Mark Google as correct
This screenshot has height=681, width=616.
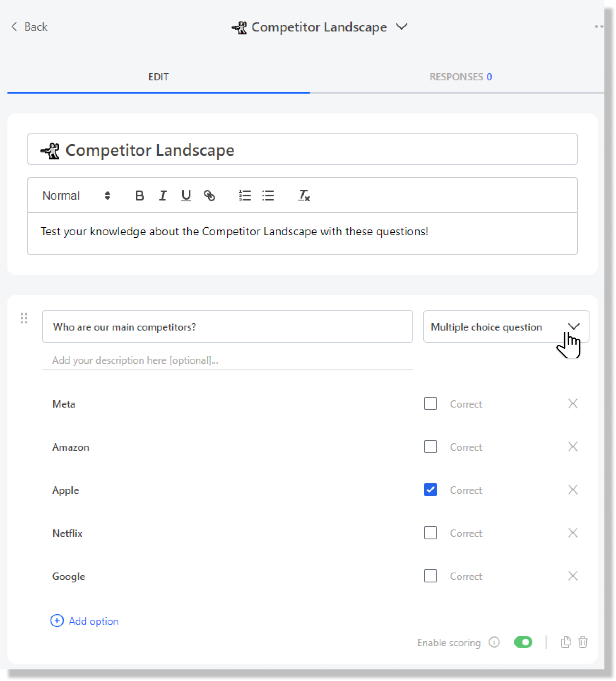[431, 576]
